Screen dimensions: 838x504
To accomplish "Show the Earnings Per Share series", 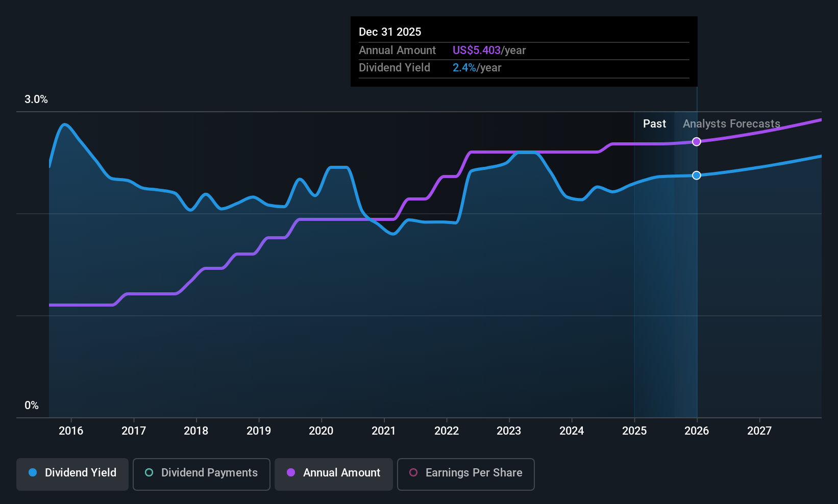I will pyautogui.click(x=465, y=474).
